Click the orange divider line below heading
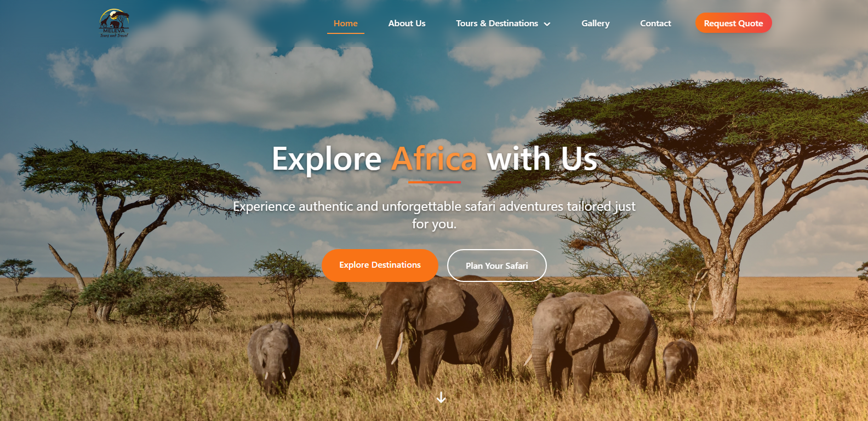This screenshot has height=421, width=868. point(435,182)
